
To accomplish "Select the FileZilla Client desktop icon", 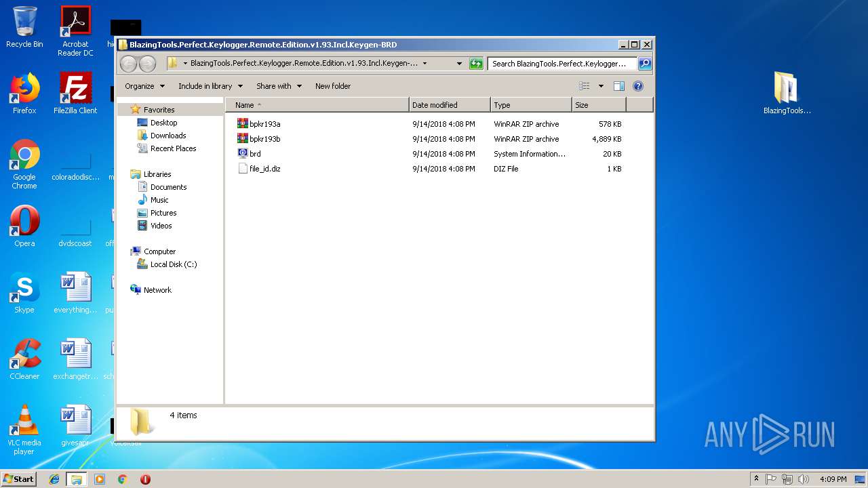I will [x=75, y=94].
